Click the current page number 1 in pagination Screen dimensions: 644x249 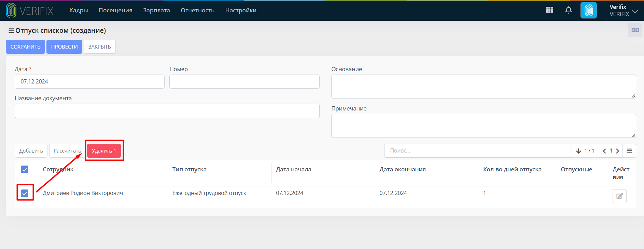click(611, 151)
